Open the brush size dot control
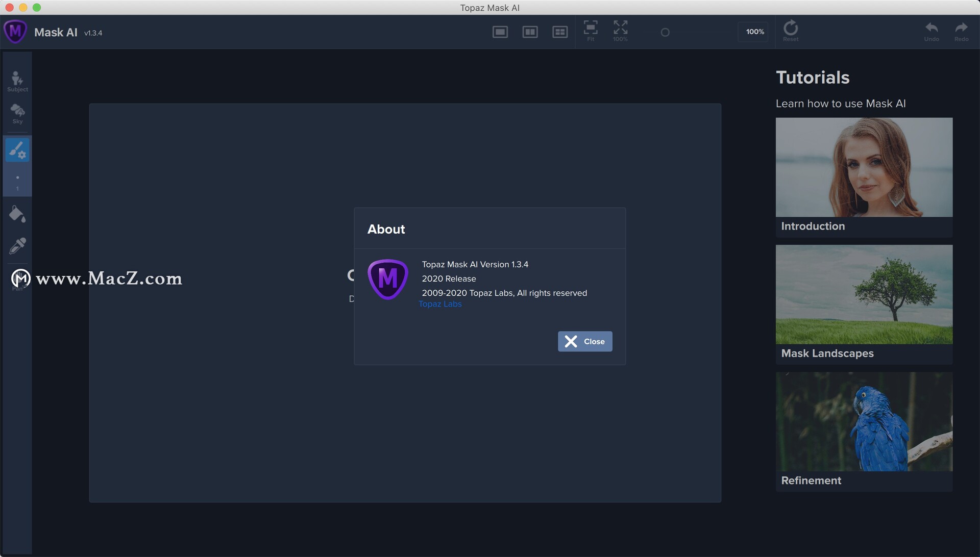 pyautogui.click(x=17, y=182)
